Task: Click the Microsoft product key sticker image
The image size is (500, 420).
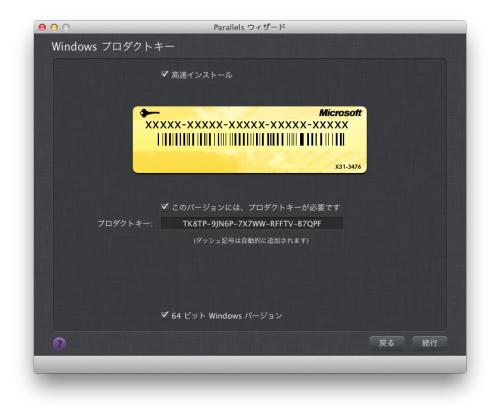Action: (250, 140)
